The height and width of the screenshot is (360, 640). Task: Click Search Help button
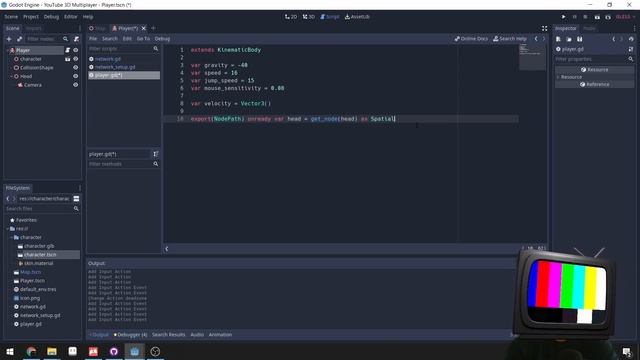[510, 39]
